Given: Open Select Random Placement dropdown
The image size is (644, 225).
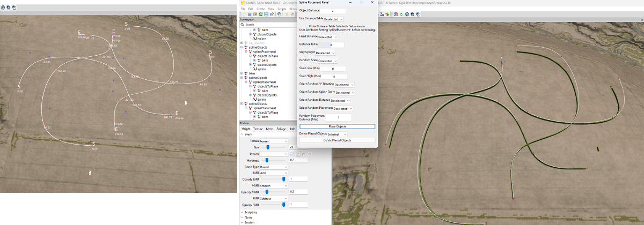Looking at the screenshot, I should click(x=343, y=108).
